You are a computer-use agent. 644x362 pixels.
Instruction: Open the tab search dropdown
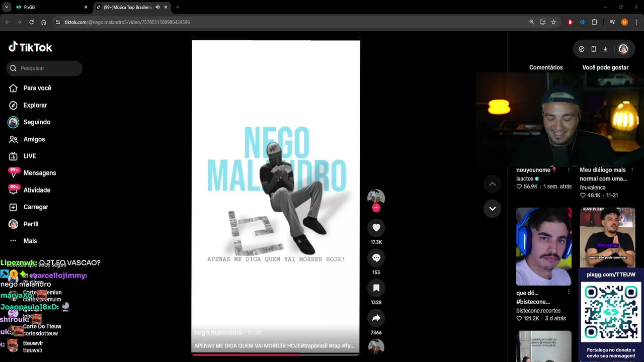(x=7, y=7)
